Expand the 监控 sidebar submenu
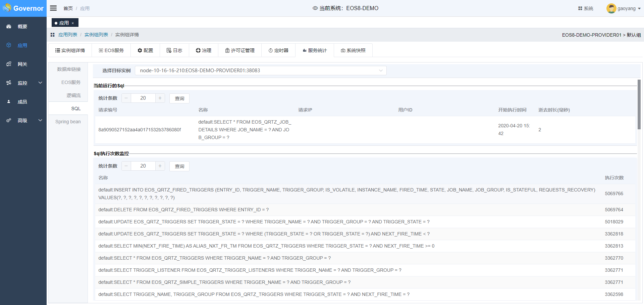This screenshot has width=644, height=305. pyautogui.click(x=40, y=83)
